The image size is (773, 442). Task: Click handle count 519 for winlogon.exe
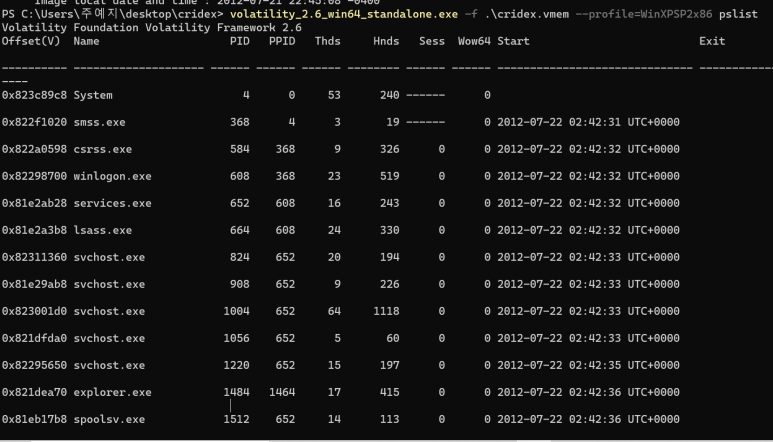389,176
